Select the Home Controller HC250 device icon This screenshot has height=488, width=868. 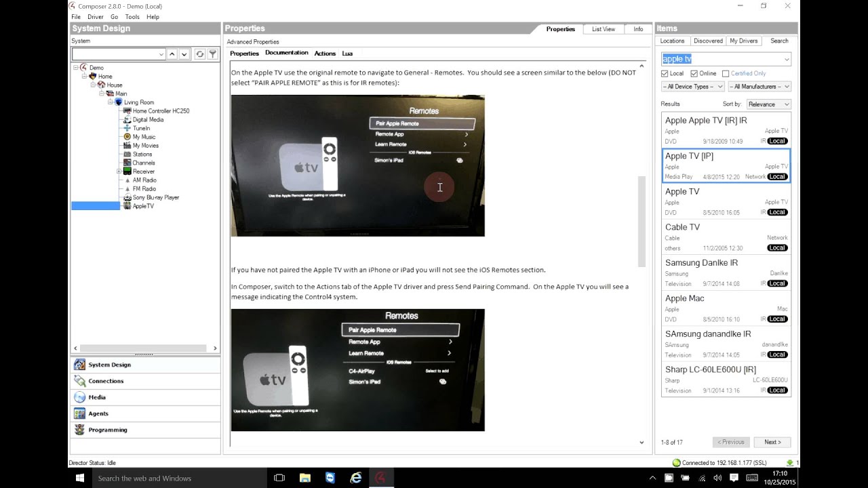pos(127,111)
